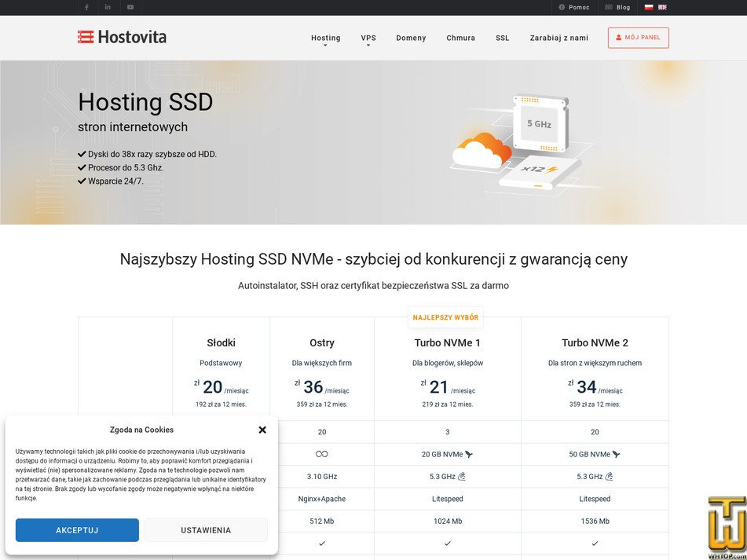Click '192 zł za 12 mies.' text
Viewport: 747px width, 560px height.
pyautogui.click(x=221, y=404)
